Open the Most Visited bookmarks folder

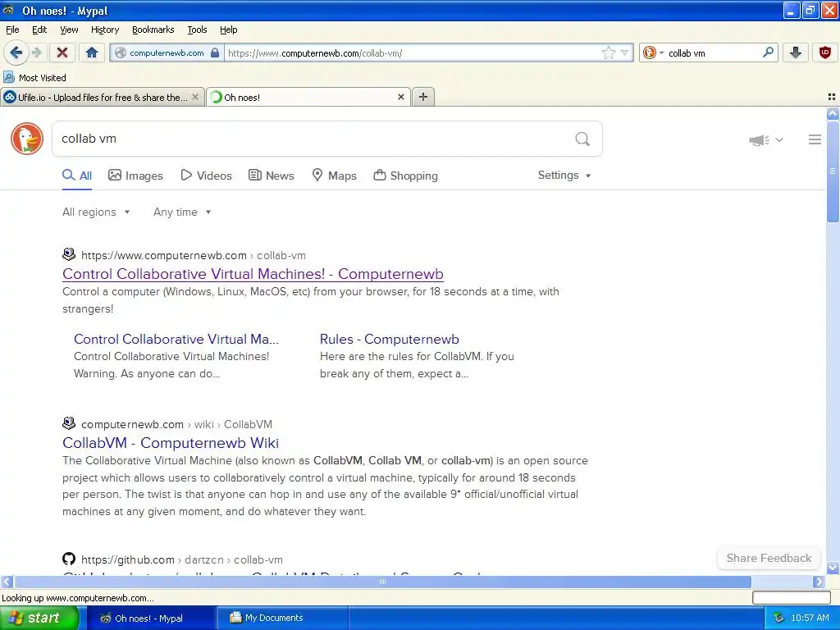click(34, 78)
